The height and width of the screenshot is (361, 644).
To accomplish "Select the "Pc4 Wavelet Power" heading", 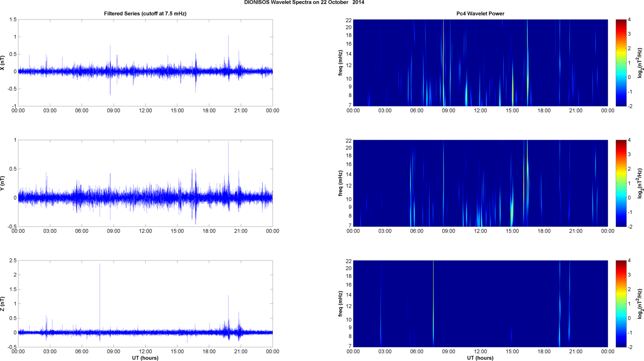I will [480, 14].
